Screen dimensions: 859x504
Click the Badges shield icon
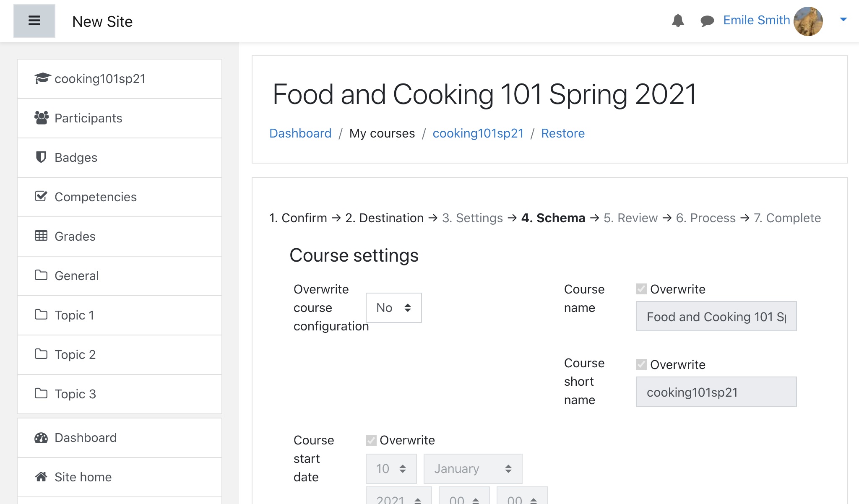(41, 157)
